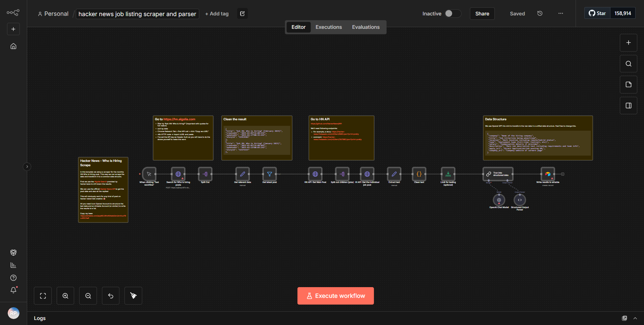Switch the workflow from Inactive to Active
The width and height of the screenshot is (644, 325).
click(452, 13)
